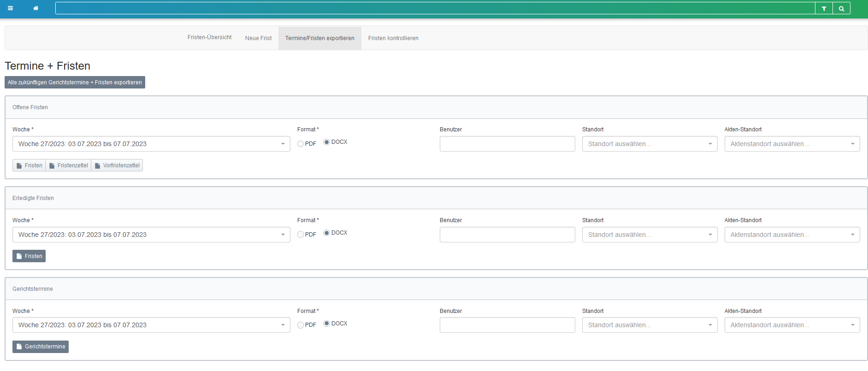This screenshot has height=371, width=868.
Task: Pick PDF format in Gerichtstermine
Action: (x=301, y=325)
